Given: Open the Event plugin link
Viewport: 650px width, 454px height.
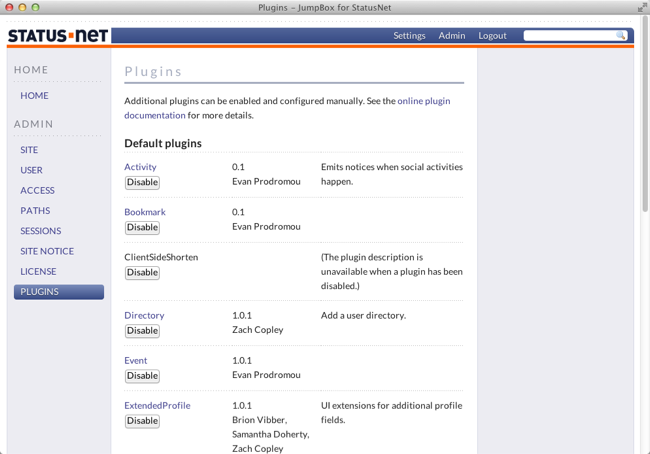Looking at the screenshot, I should pyautogui.click(x=136, y=361).
